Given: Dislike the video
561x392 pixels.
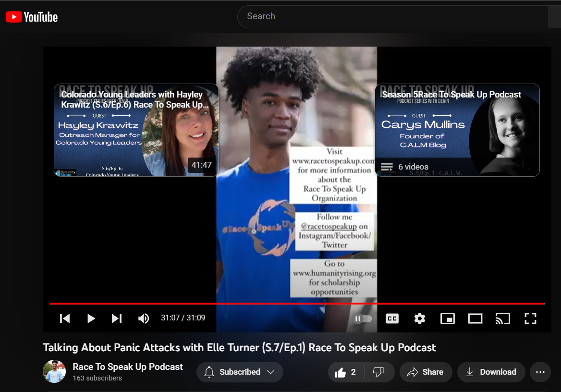Looking at the screenshot, I should (378, 372).
